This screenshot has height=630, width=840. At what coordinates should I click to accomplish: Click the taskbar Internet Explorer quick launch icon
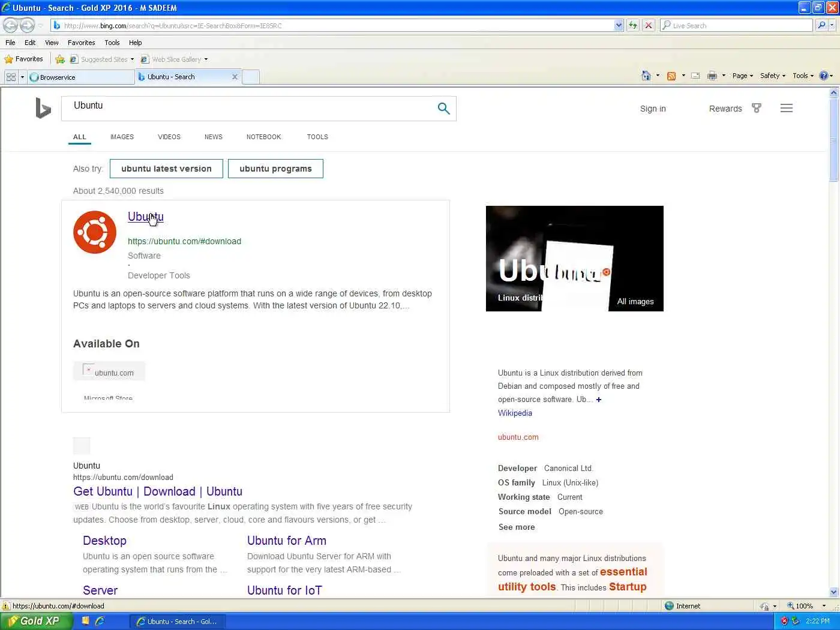point(100,621)
